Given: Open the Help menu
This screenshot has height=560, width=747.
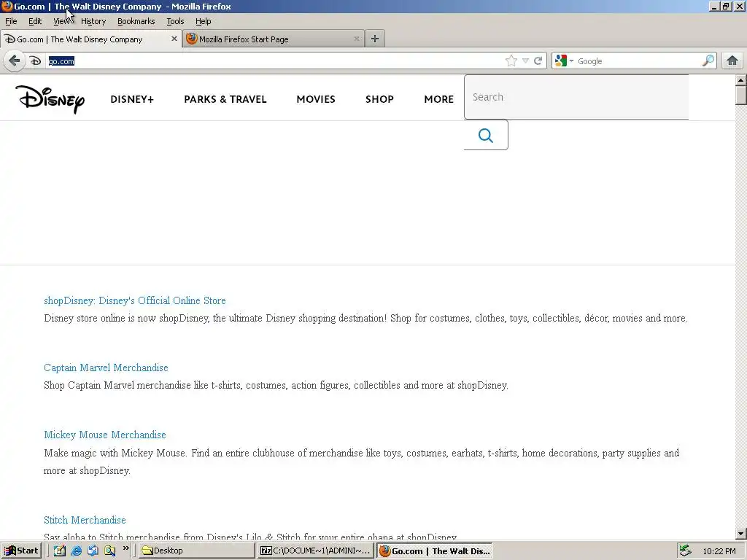Looking at the screenshot, I should 204,21.
